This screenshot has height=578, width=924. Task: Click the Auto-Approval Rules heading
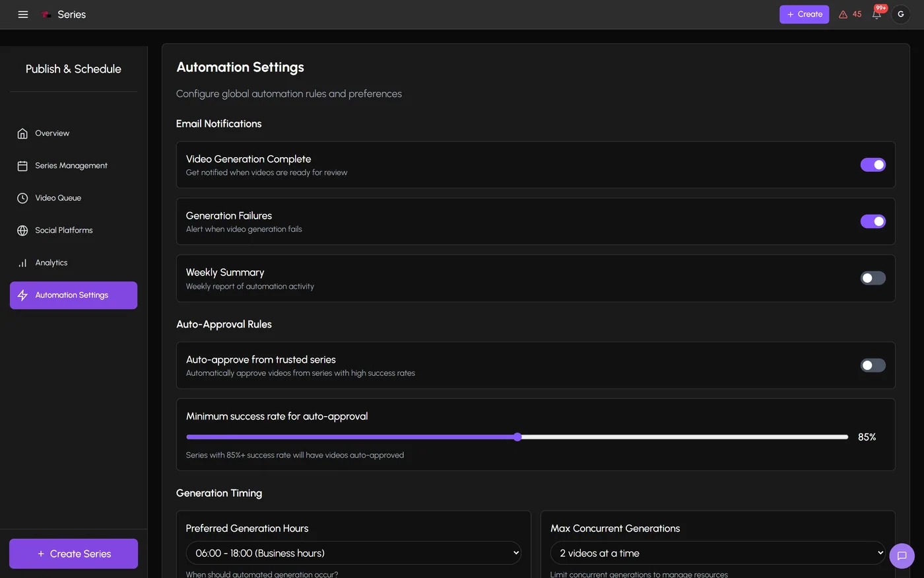click(x=224, y=324)
